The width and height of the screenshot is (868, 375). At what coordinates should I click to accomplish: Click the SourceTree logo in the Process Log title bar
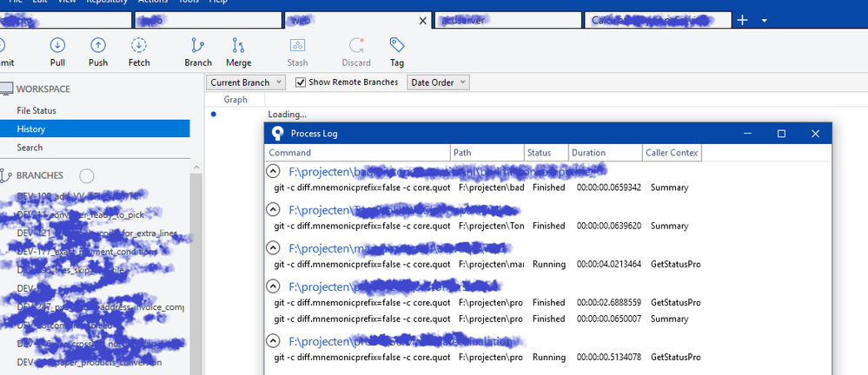coord(277,134)
